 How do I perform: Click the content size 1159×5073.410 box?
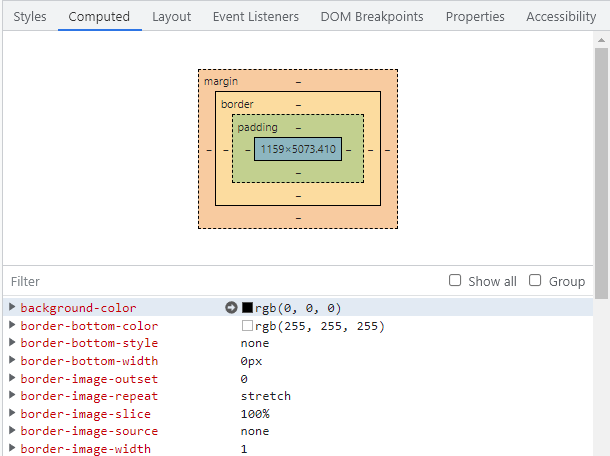(298, 149)
